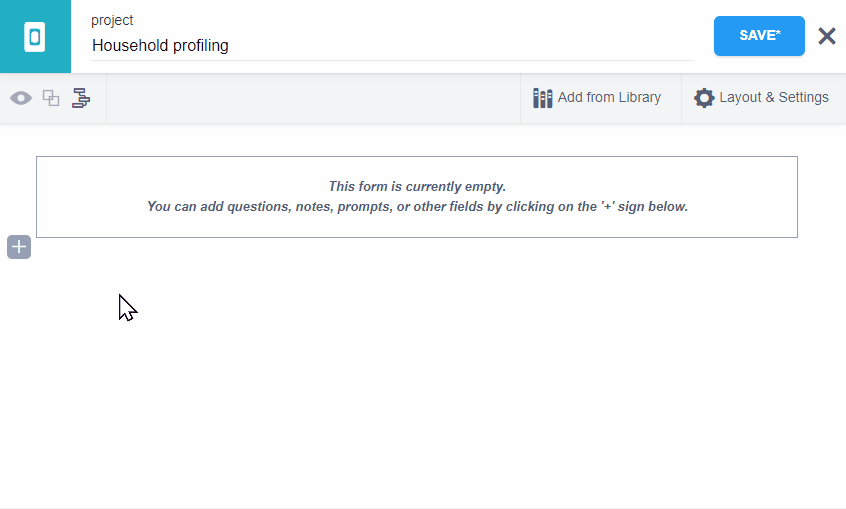Click the blank canvas below the form box
The height and width of the screenshot is (509, 846).
[x=420, y=380]
